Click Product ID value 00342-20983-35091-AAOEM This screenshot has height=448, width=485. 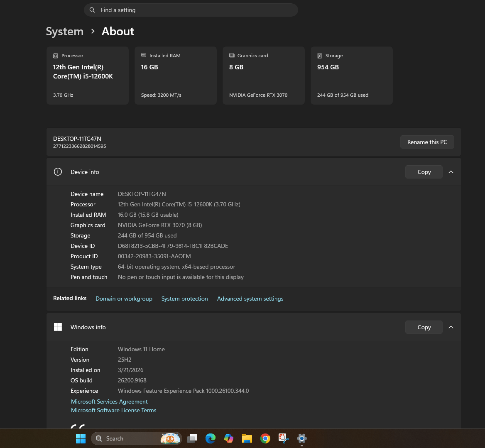click(154, 256)
